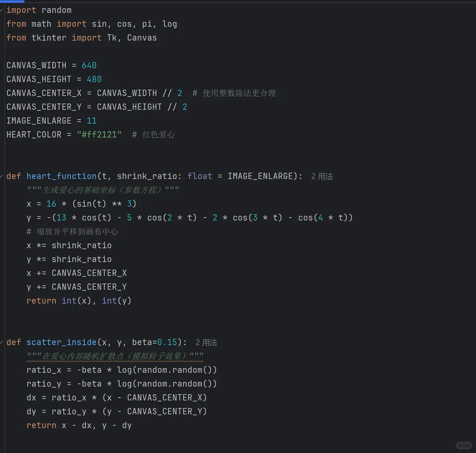Click 'pi' in the math import line
Image resolution: width=476 pixels, height=453 pixels.
point(147,24)
